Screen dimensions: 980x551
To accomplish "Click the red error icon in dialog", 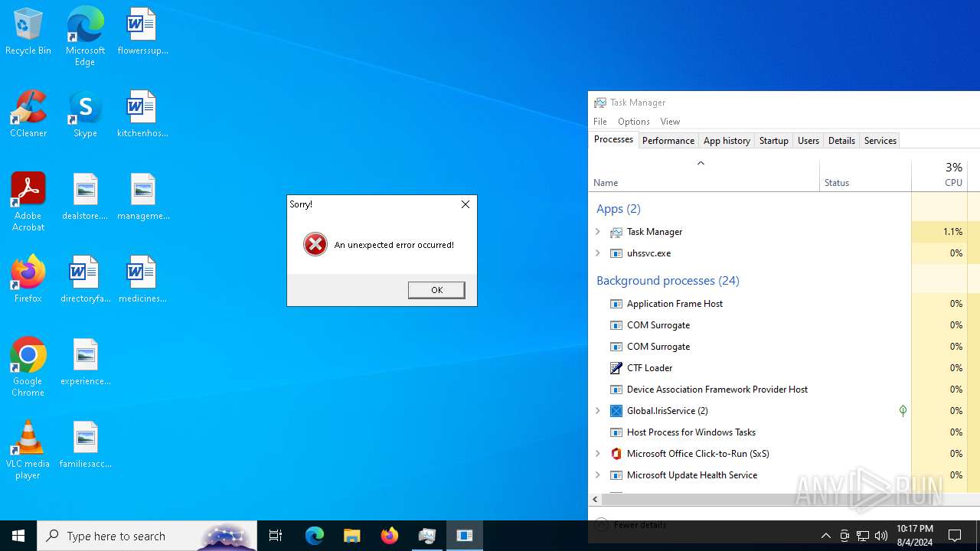I will pyautogui.click(x=315, y=244).
